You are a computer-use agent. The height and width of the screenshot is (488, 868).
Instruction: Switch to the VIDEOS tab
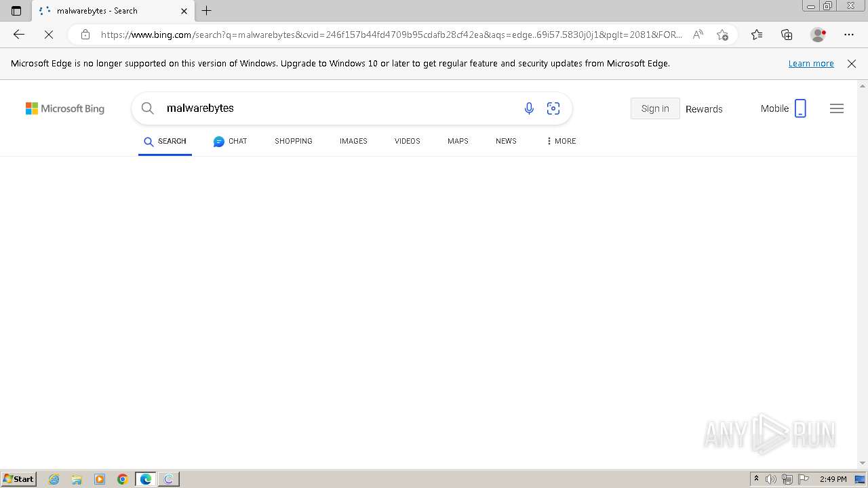click(x=408, y=141)
